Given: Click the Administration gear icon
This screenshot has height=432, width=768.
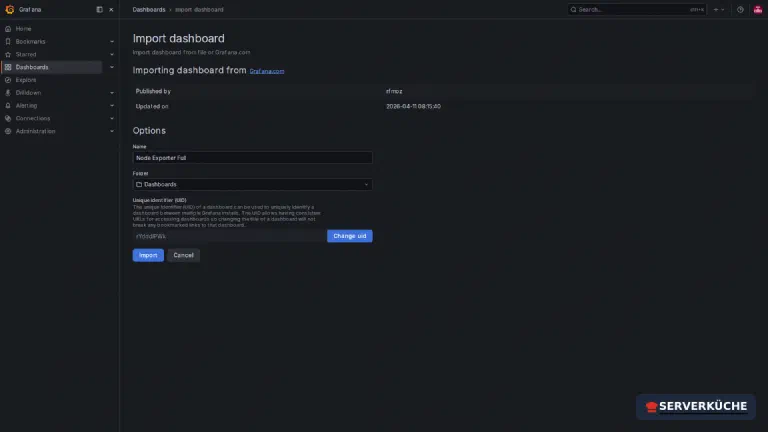Looking at the screenshot, I should (8, 131).
